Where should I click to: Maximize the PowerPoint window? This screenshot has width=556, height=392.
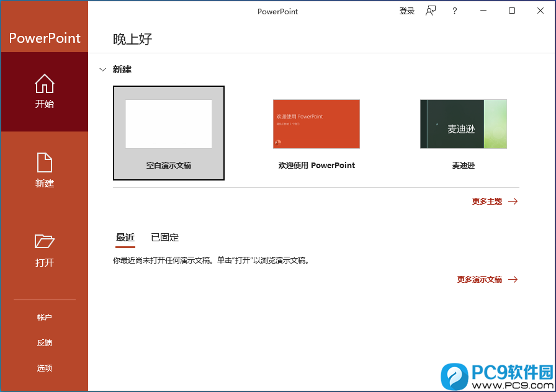tap(512, 11)
